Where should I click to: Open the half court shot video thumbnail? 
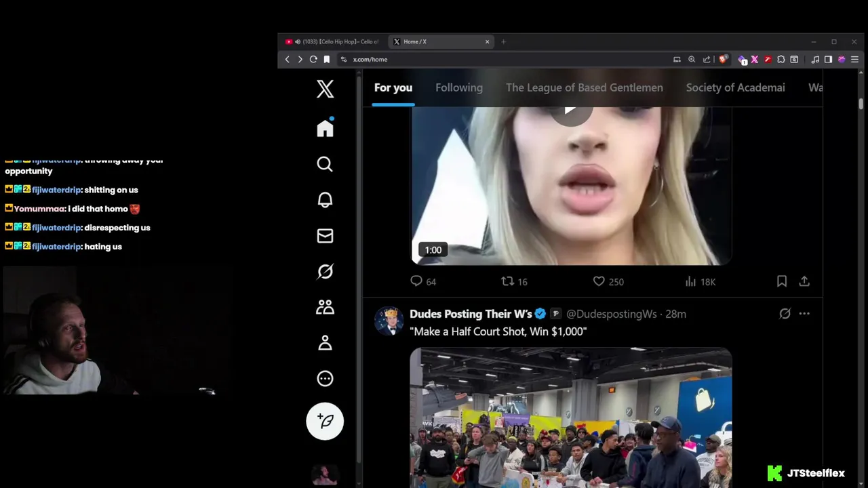tap(571, 418)
